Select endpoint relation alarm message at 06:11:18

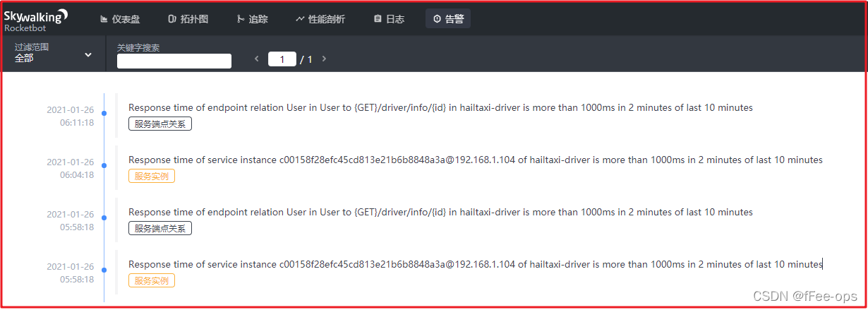pyautogui.click(x=440, y=107)
